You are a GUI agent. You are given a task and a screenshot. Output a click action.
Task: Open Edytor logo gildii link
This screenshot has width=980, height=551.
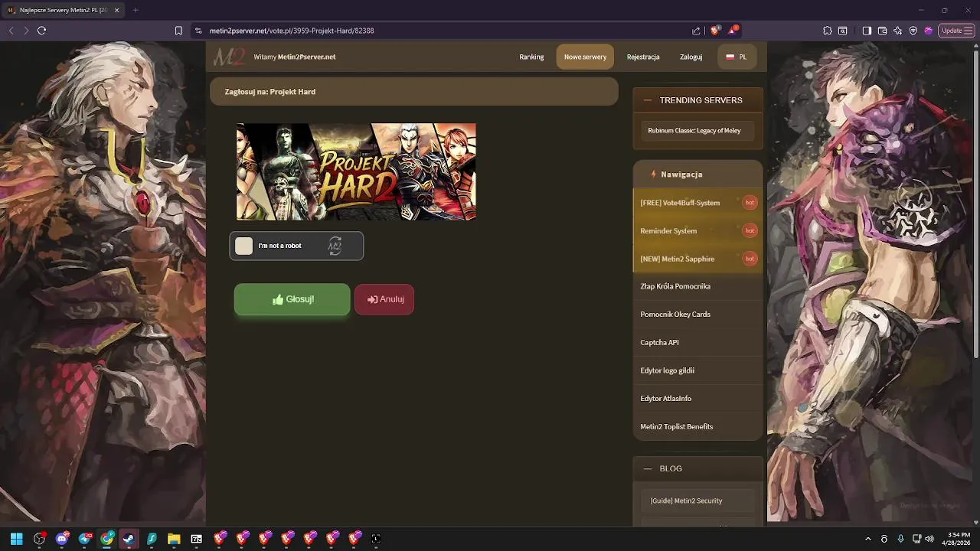pos(667,370)
